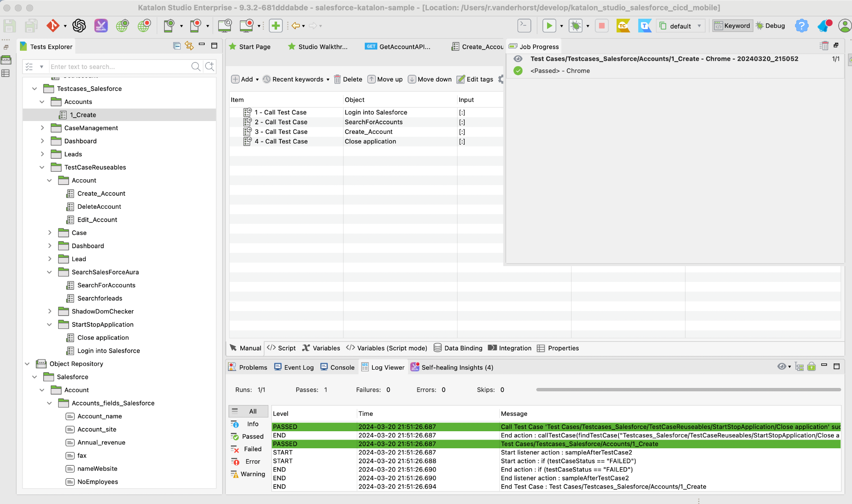Click the Tests Explorer search field
The width and height of the screenshot is (852, 504).
119,67
